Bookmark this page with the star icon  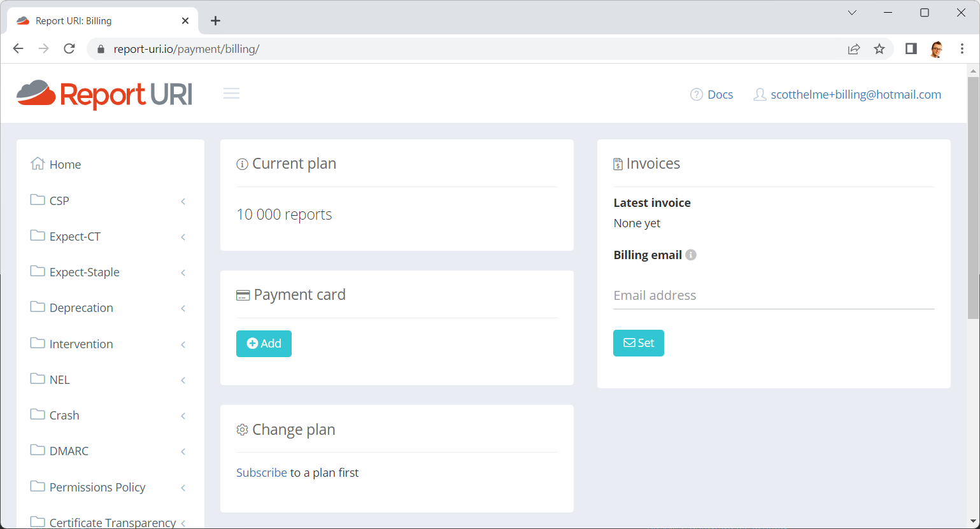click(879, 49)
